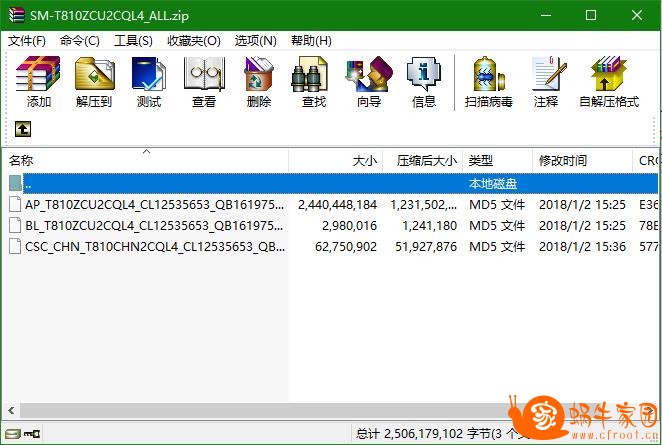Open the View (查看) book icon
The image size is (662, 445).
(x=204, y=74)
